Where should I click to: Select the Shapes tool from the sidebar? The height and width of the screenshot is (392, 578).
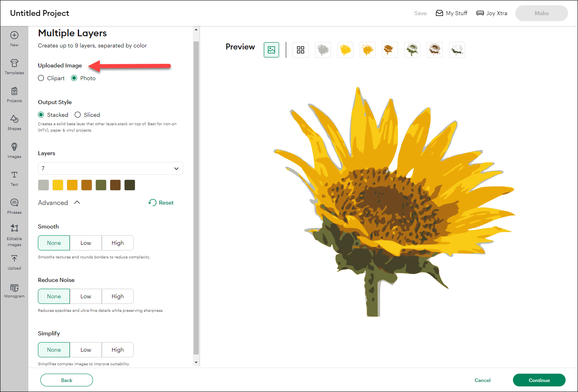point(14,122)
